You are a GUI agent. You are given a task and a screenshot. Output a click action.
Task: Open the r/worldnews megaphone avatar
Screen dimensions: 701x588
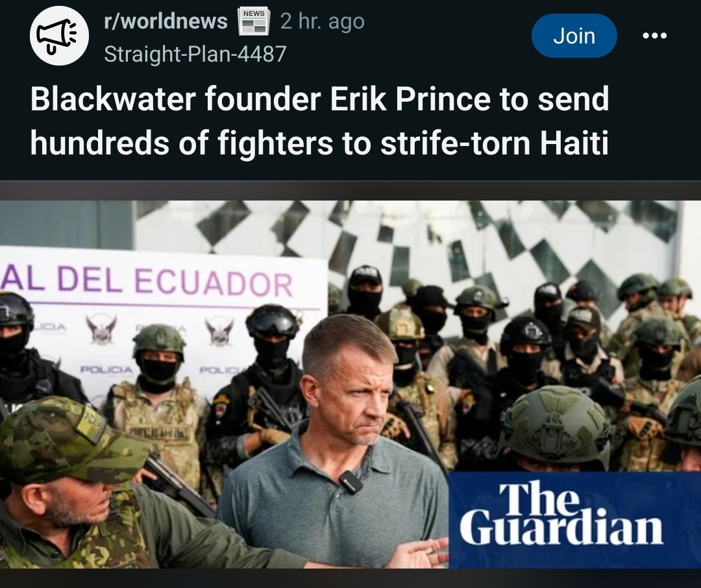[x=59, y=36]
